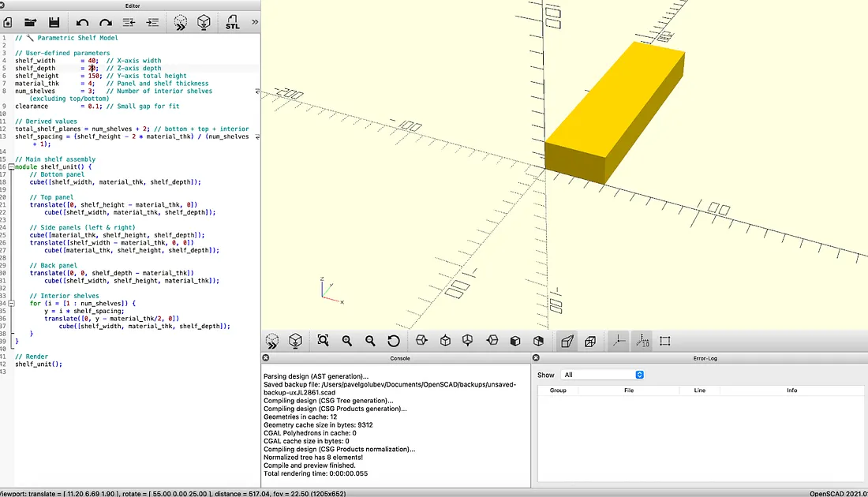Click the View All icon in viewport toolbar
The height and width of the screenshot is (497, 868).
pyautogui.click(x=323, y=341)
